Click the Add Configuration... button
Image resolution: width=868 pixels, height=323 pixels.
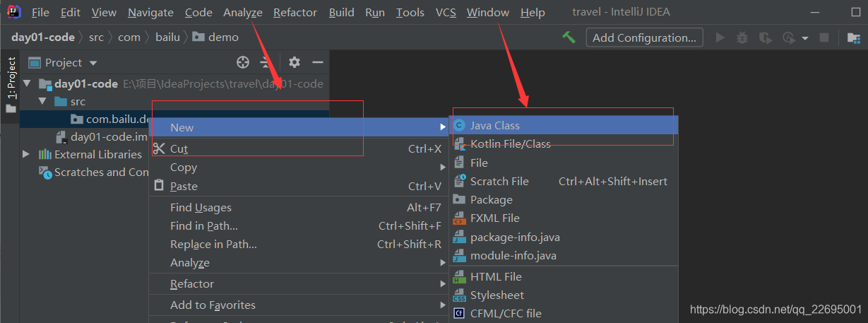(645, 37)
